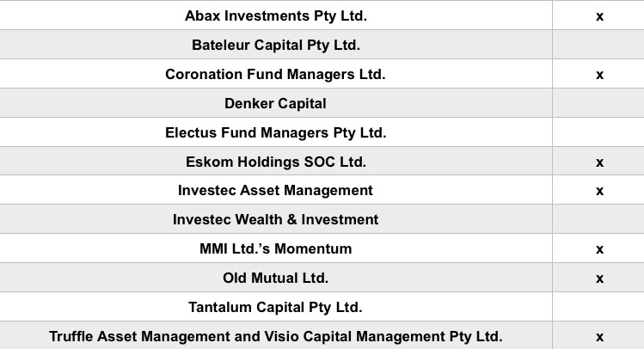Select the x beside Old Mutual Ltd.
The height and width of the screenshot is (349, 644).
click(599, 279)
